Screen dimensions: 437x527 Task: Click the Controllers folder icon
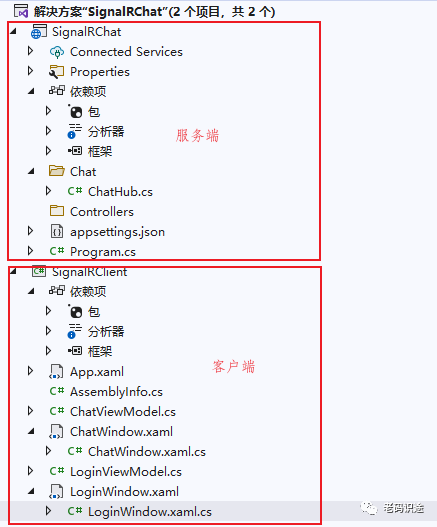[x=57, y=211]
